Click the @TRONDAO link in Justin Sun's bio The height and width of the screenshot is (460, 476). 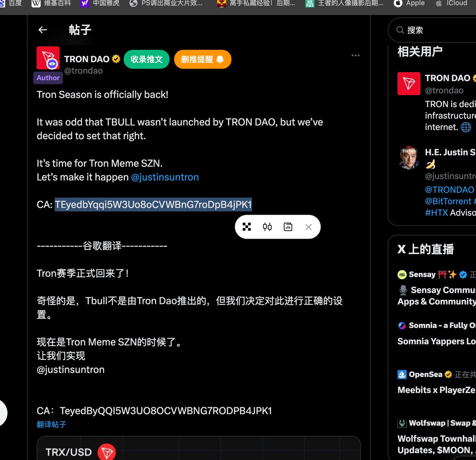(450, 190)
